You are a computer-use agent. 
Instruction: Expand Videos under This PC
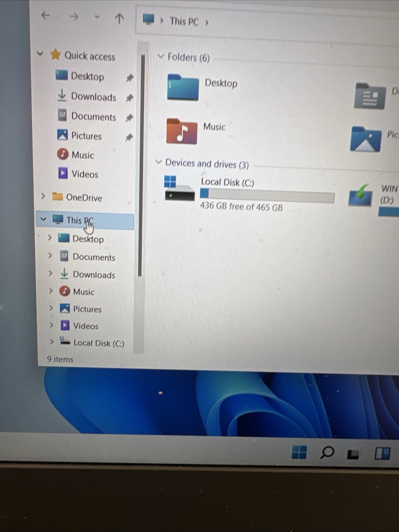(x=51, y=325)
